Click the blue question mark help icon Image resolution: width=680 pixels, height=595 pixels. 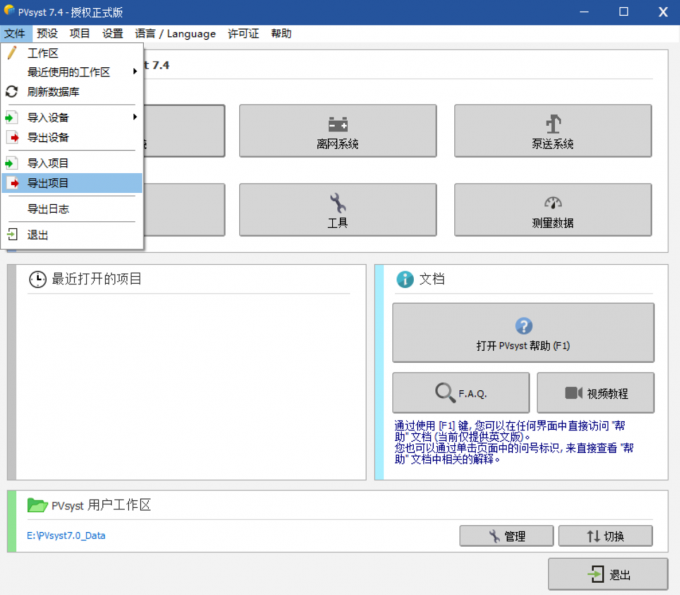click(523, 326)
